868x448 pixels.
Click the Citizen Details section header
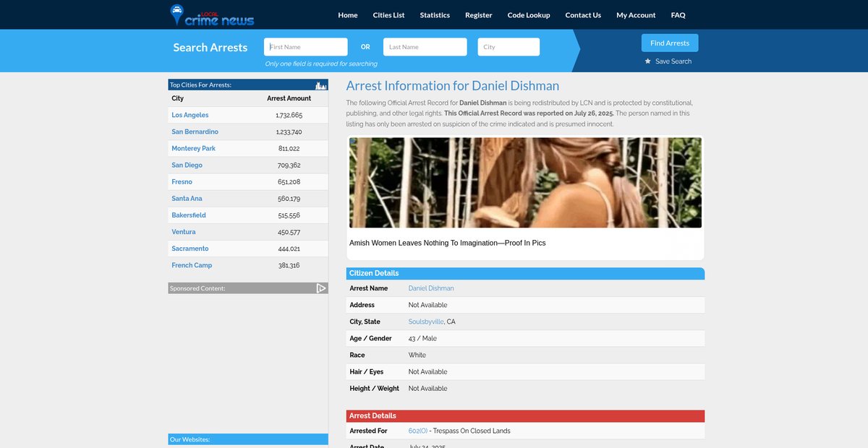point(525,273)
